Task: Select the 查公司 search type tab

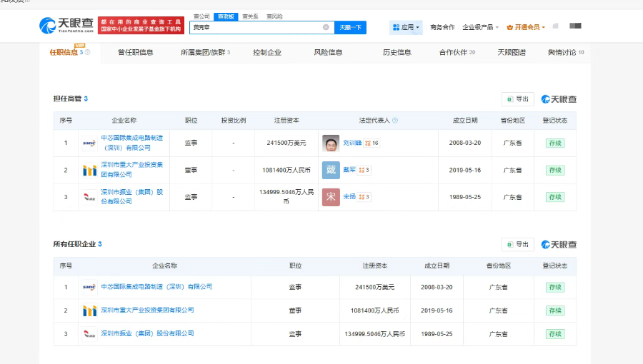Action: coord(201,16)
